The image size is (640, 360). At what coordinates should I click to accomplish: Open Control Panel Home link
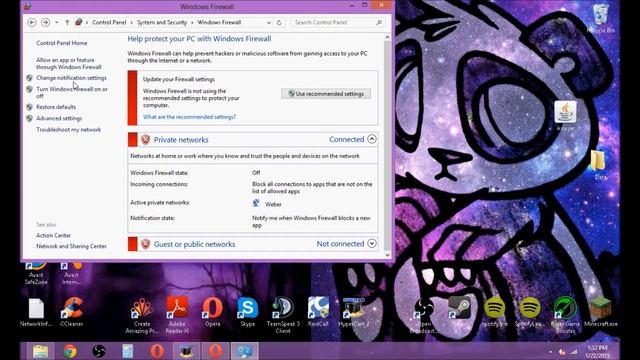(62, 43)
